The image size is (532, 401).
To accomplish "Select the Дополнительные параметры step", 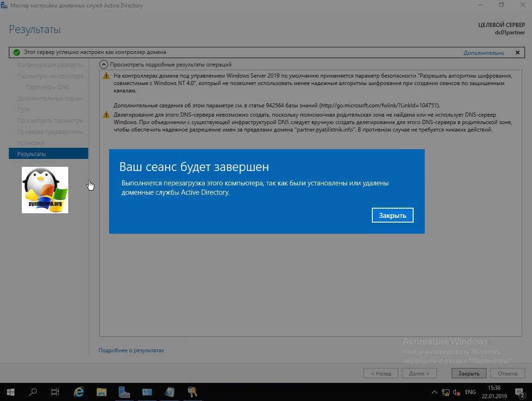I will click(x=51, y=98).
